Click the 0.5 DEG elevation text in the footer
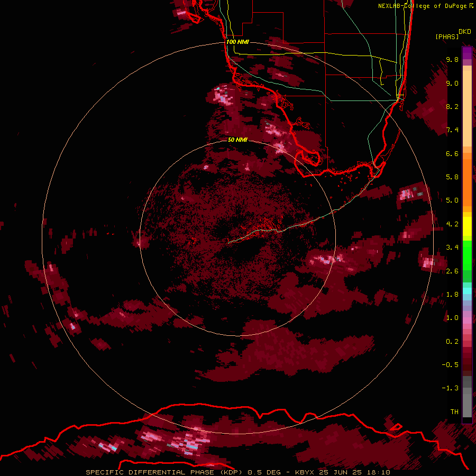 point(263,472)
